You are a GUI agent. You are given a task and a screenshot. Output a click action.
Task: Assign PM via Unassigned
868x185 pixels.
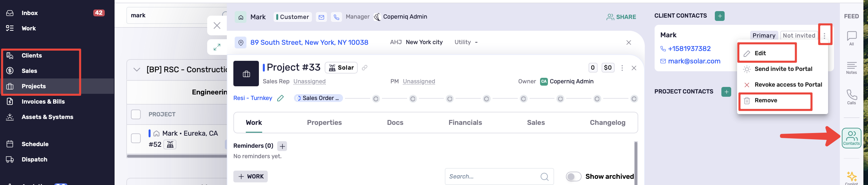[x=419, y=82]
